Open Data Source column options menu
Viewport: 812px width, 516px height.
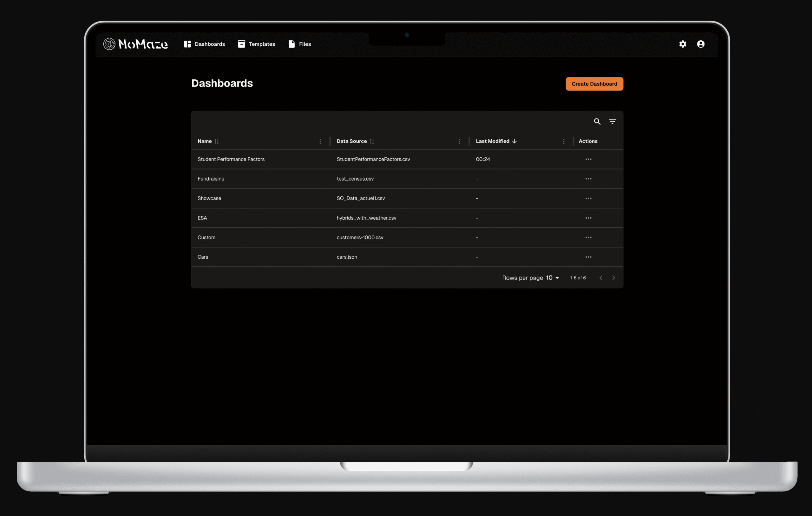(459, 142)
